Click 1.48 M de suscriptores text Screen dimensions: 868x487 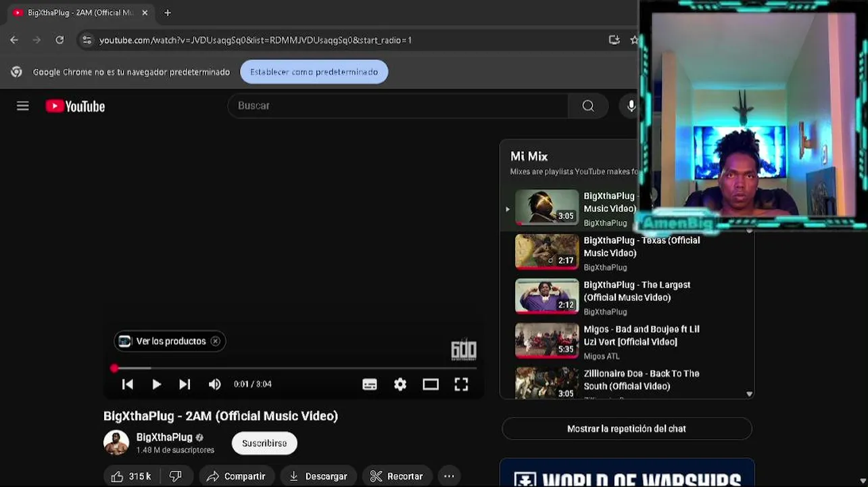click(x=175, y=450)
